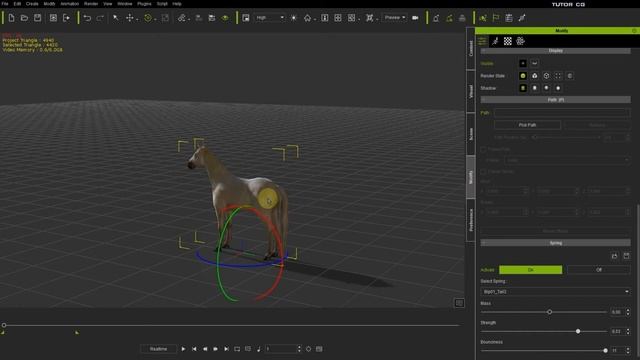Choose the Select arrow tool
The width and height of the screenshot is (640, 360).
coord(116,18)
